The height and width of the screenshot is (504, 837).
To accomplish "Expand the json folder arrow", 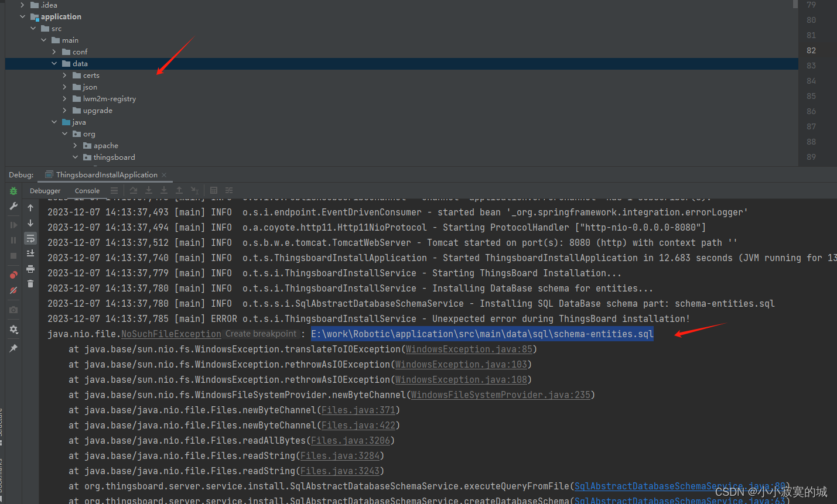I will [64, 87].
